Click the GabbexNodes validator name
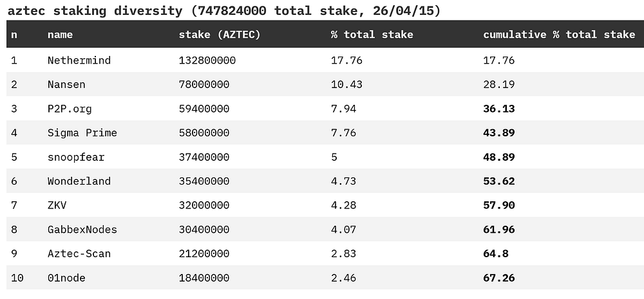The width and height of the screenshot is (644, 299). [82, 230]
